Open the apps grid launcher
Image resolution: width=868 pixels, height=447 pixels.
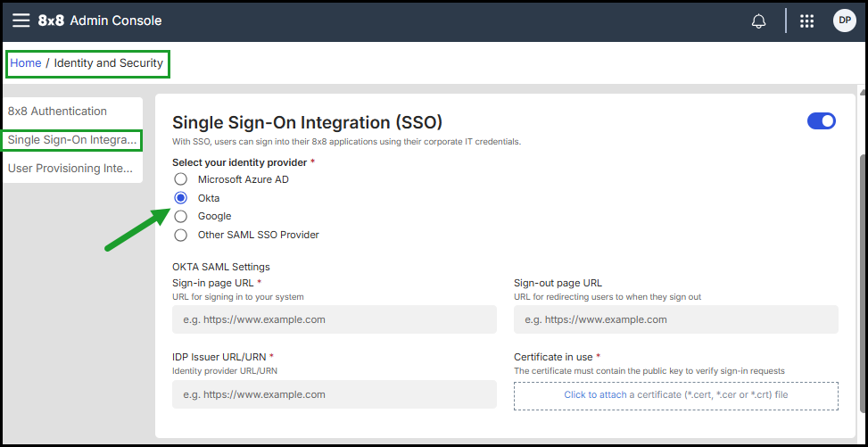(806, 21)
